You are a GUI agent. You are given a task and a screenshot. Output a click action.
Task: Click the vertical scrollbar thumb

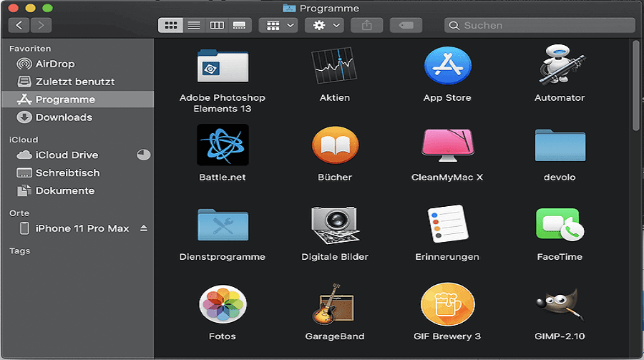tap(636, 85)
